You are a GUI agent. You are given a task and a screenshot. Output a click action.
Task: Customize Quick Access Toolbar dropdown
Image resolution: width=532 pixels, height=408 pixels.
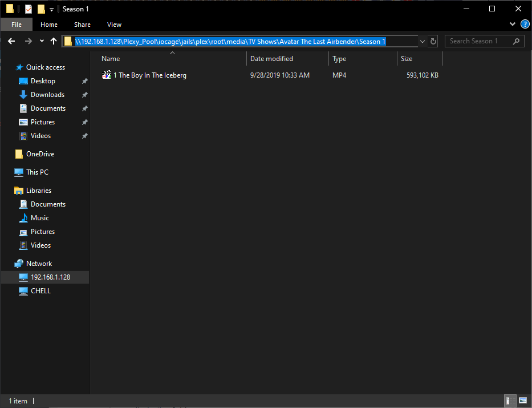pos(51,9)
